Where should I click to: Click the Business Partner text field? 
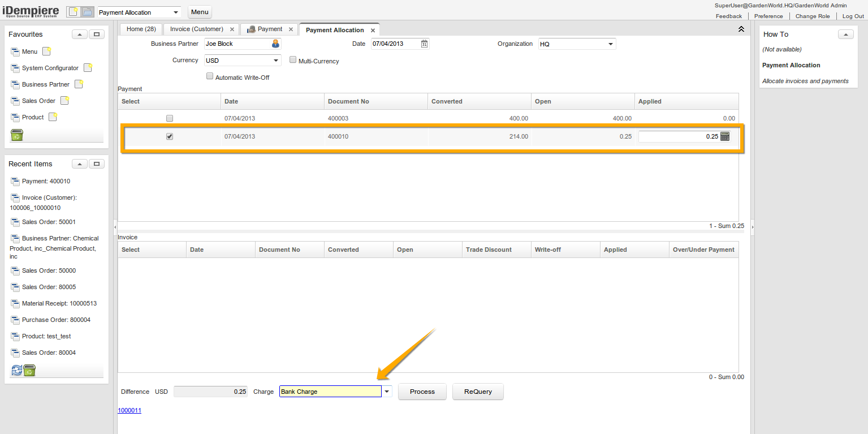pyautogui.click(x=237, y=44)
